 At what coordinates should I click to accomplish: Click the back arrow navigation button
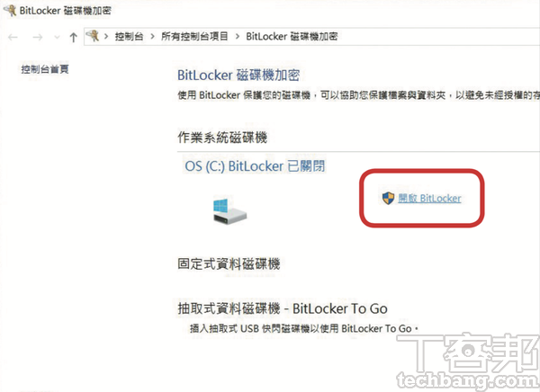pos(13,37)
